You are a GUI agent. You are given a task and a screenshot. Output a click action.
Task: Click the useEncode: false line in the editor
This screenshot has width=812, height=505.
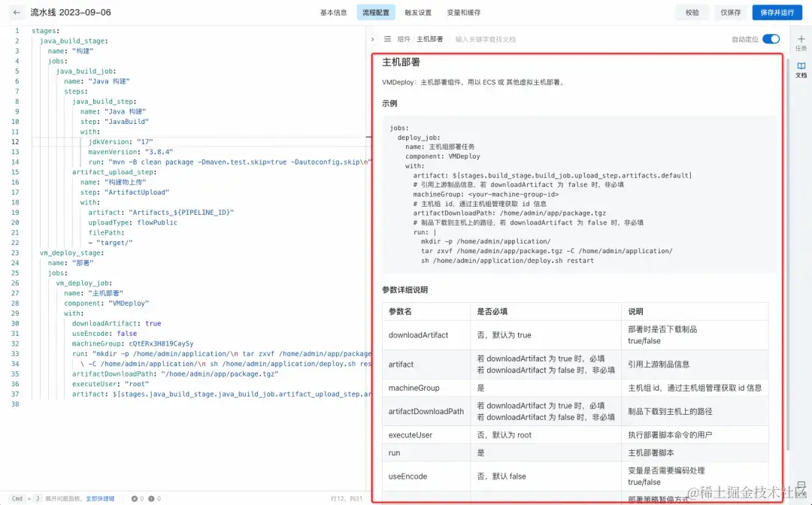(105, 334)
